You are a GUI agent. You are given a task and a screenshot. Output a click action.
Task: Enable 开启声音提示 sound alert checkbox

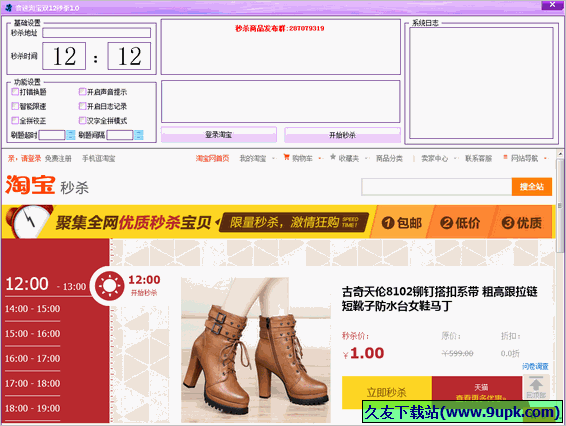pyautogui.click(x=82, y=92)
